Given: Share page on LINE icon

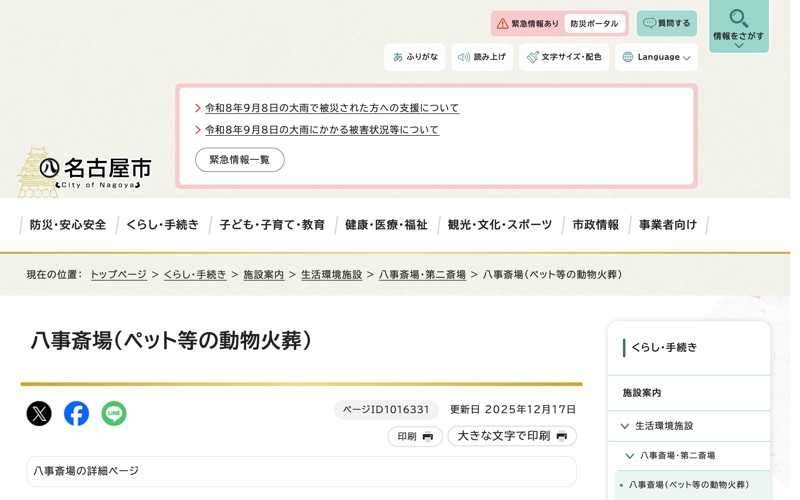Looking at the screenshot, I should (x=114, y=413).
